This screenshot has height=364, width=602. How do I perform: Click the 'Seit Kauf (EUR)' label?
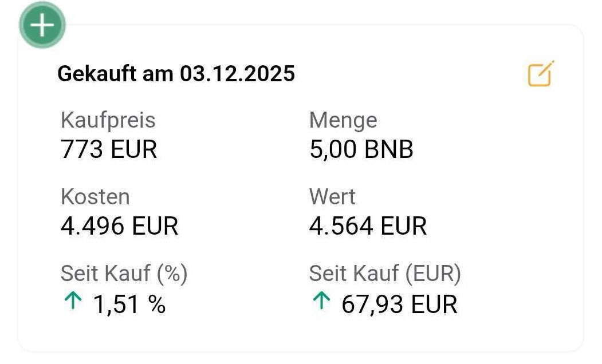click(385, 274)
